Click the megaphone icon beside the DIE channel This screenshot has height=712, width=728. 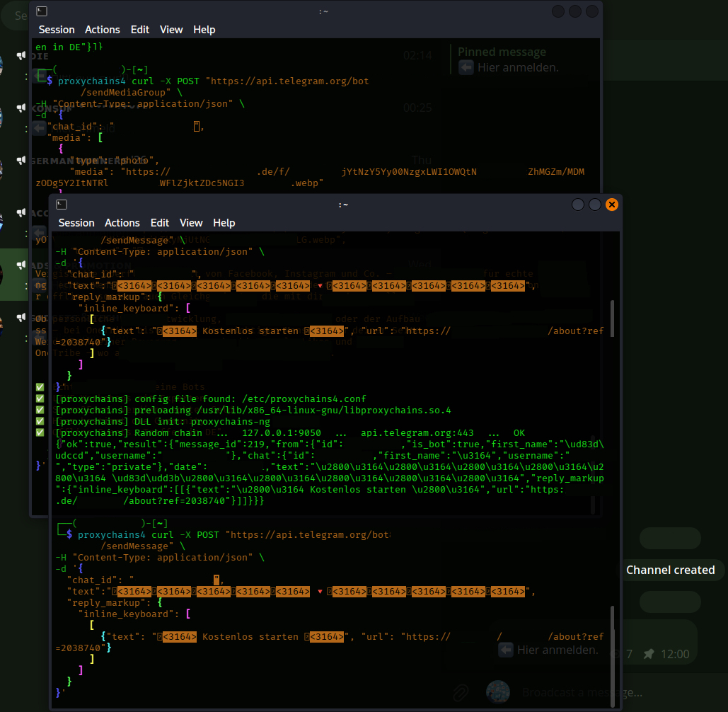[x=21, y=55]
